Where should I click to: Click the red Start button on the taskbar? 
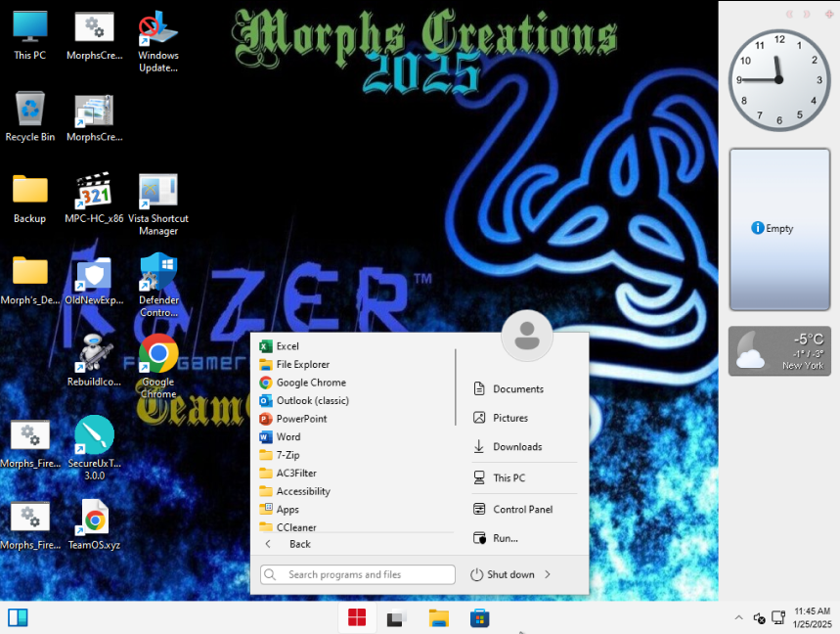point(357,618)
